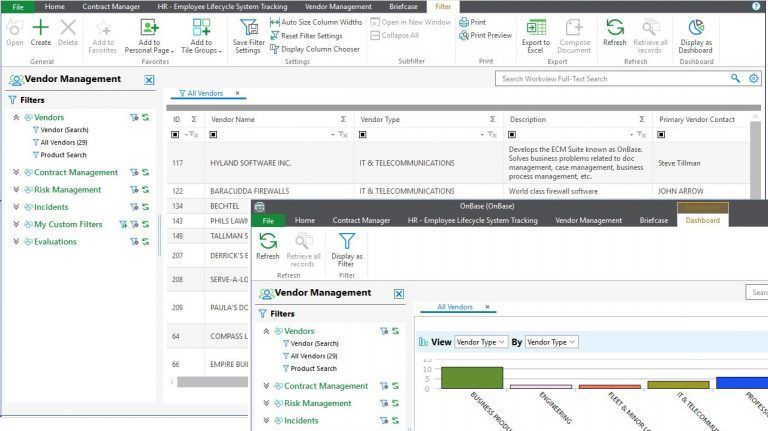Expand Evaluations filter node
The image size is (768, 431).
coord(16,241)
